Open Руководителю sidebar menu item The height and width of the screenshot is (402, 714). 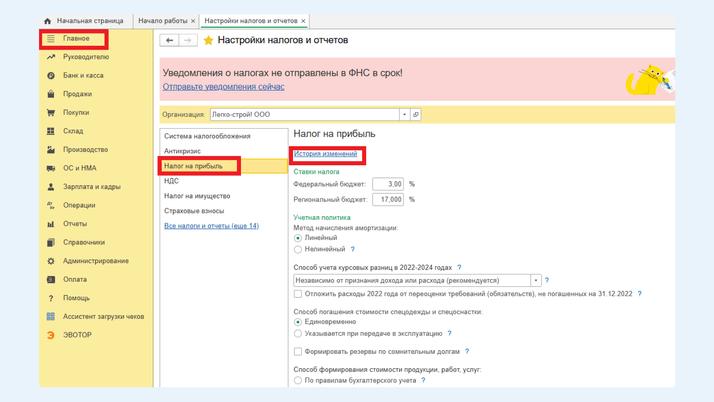point(86,57)
